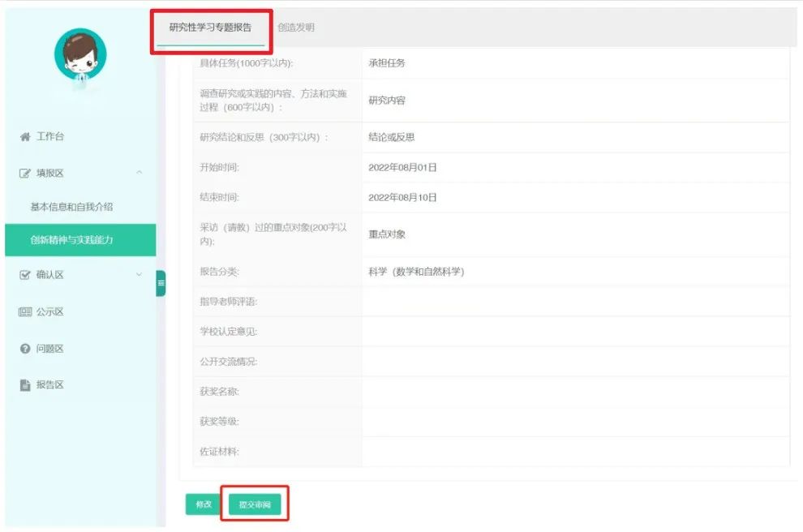The image size is (803, 532).
Task: Click the checkmark icon beside 确认区
Action: 24,275
